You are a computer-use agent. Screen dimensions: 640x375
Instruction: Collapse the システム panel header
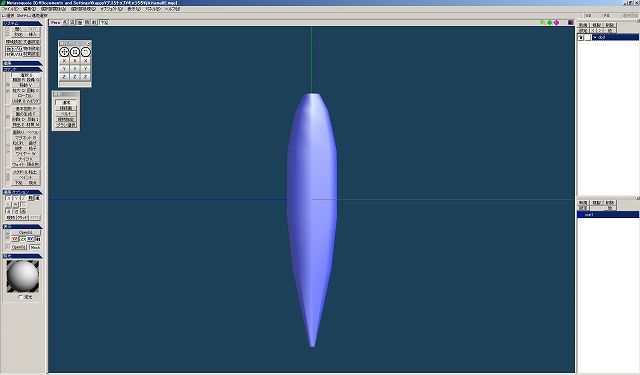[x=22, y=24]
